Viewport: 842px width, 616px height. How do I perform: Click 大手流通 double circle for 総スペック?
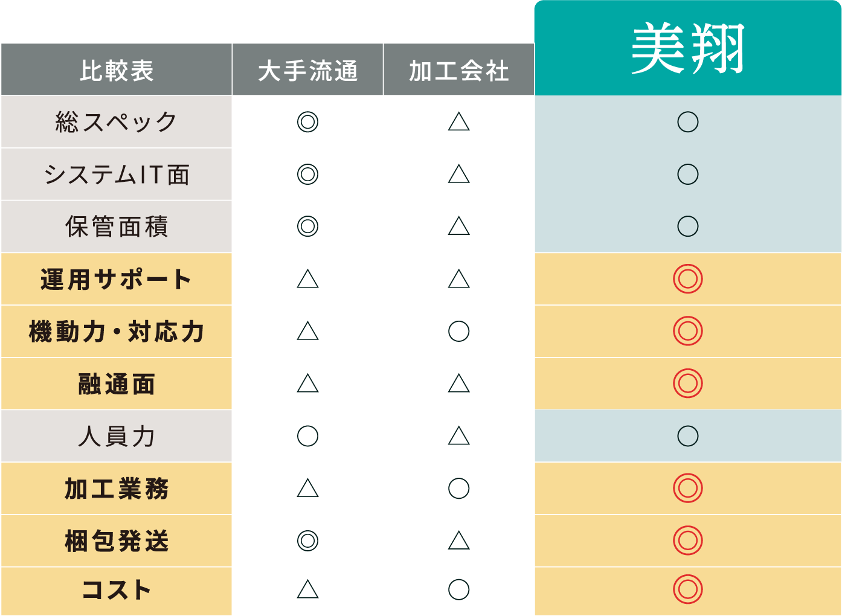coord(307,122)
